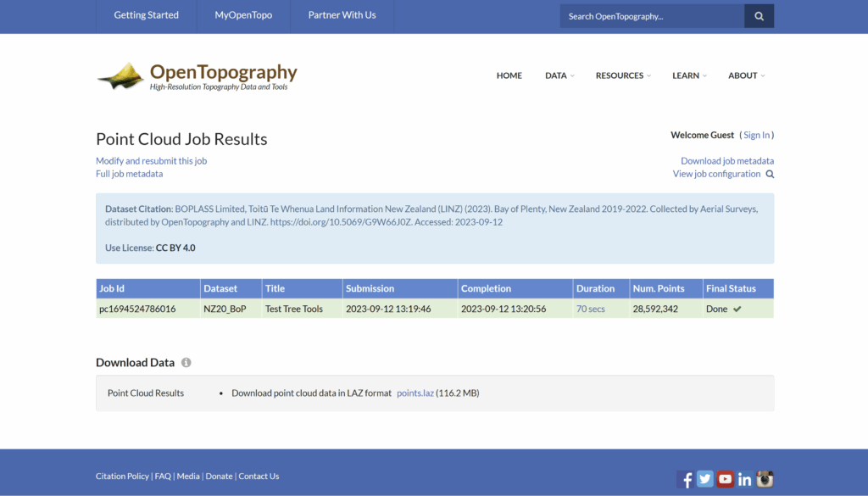Click the Download Data info icon
868x496 pixels.
(186, 363)
